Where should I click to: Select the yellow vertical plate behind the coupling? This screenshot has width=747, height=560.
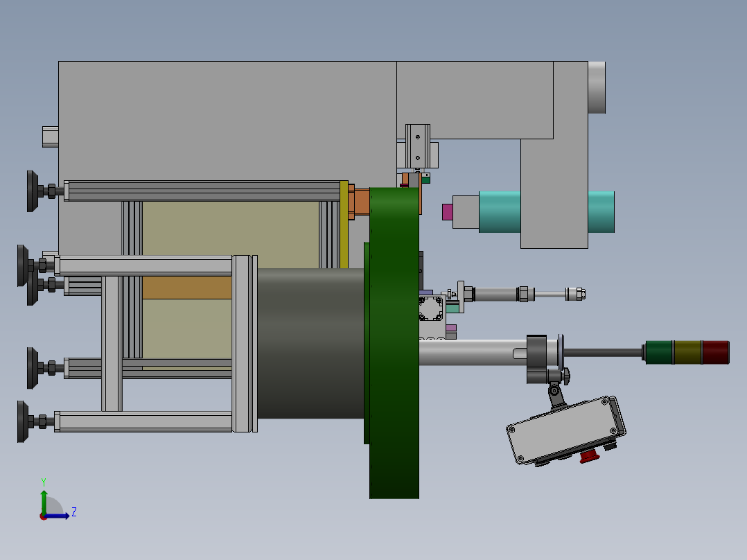[344, 224]
